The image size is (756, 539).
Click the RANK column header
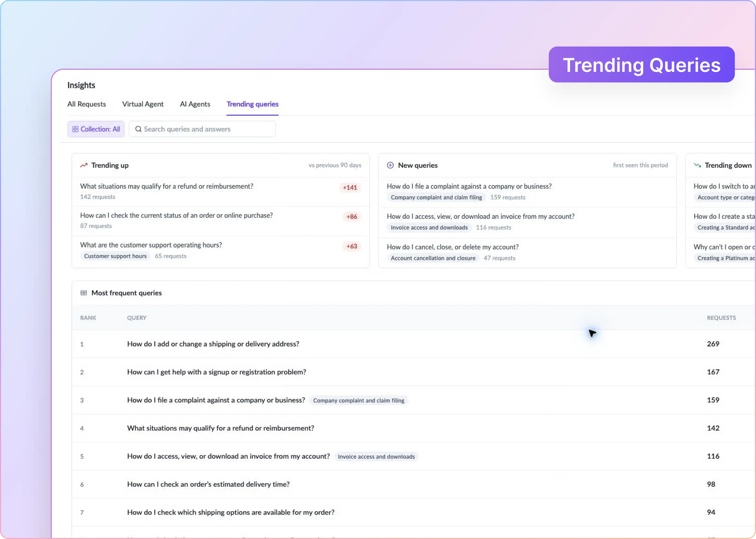click(x=88, y=318)
